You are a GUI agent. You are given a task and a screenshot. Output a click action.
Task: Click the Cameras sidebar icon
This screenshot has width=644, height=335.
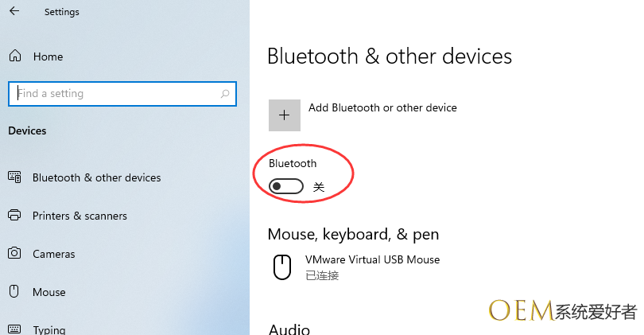[14, 254]
